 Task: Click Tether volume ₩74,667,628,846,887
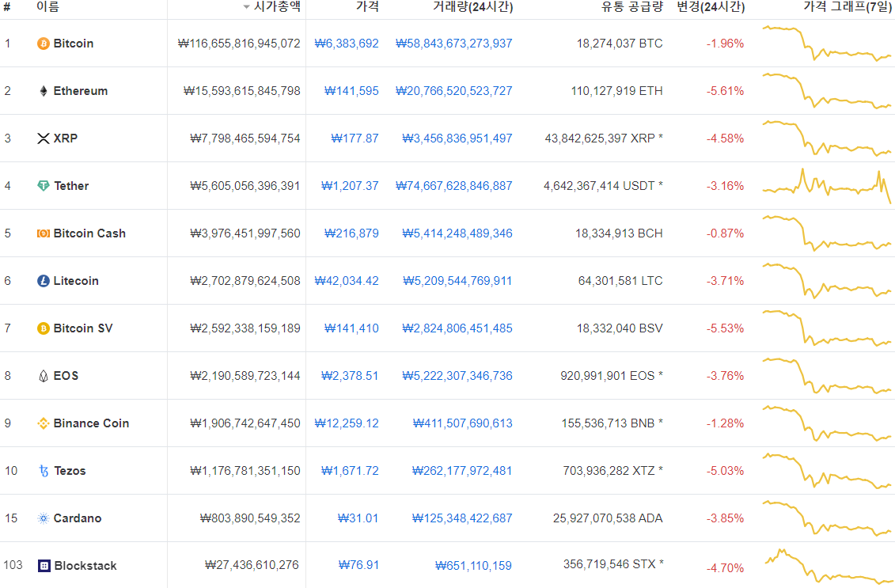[x=453, y=185]
